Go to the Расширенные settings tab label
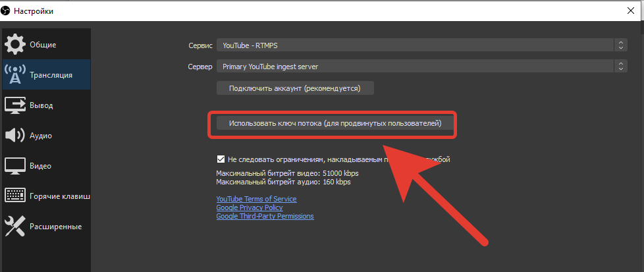The height and width of the screenshot is (272, 644). (55, 227)
